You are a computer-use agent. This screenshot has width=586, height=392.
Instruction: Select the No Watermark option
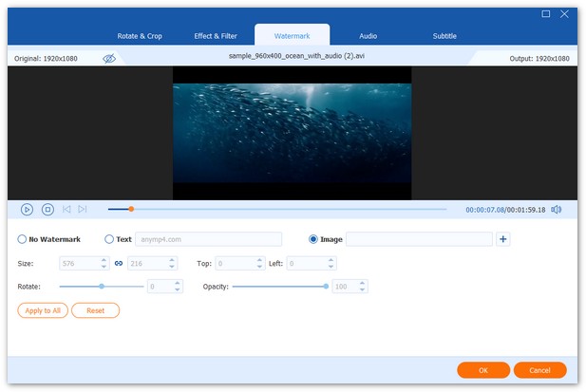(23, 239)
